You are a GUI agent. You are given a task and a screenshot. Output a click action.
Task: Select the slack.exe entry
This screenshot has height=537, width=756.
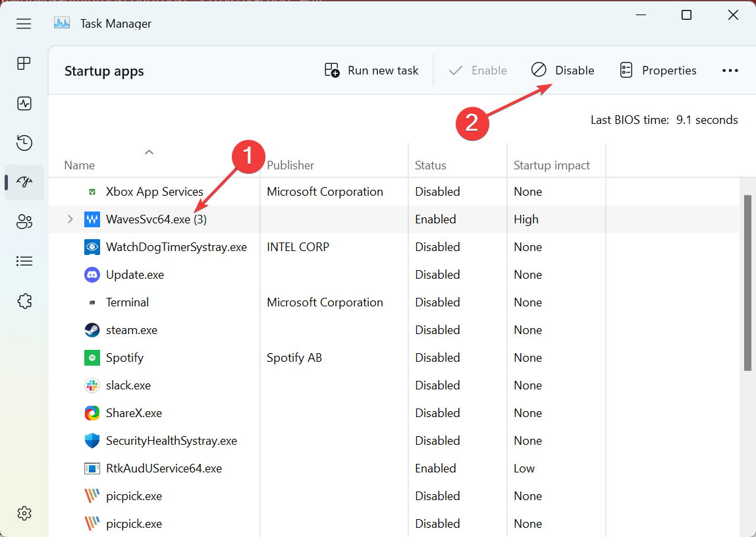(x=128, y=385)
